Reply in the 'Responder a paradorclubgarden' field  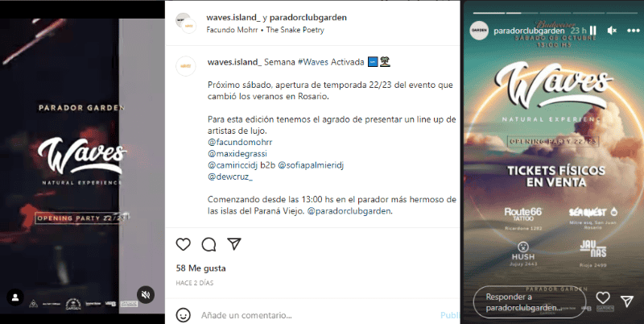pos(530,302)
